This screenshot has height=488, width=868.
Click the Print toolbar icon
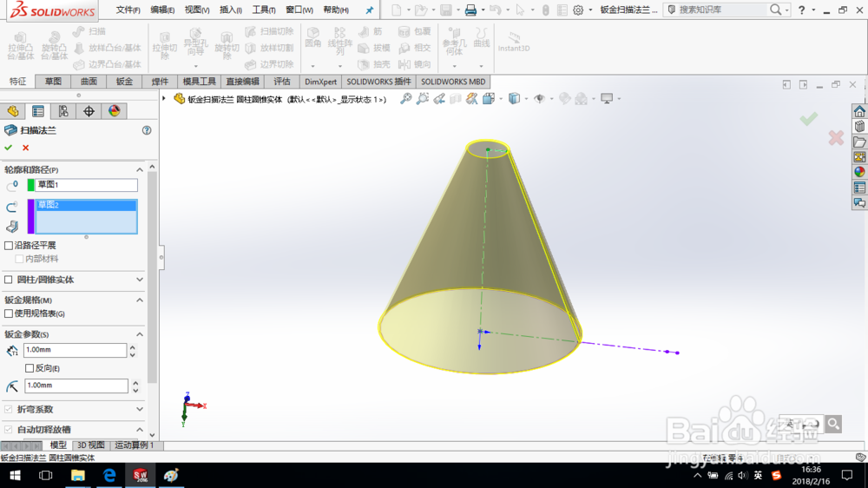470,10
